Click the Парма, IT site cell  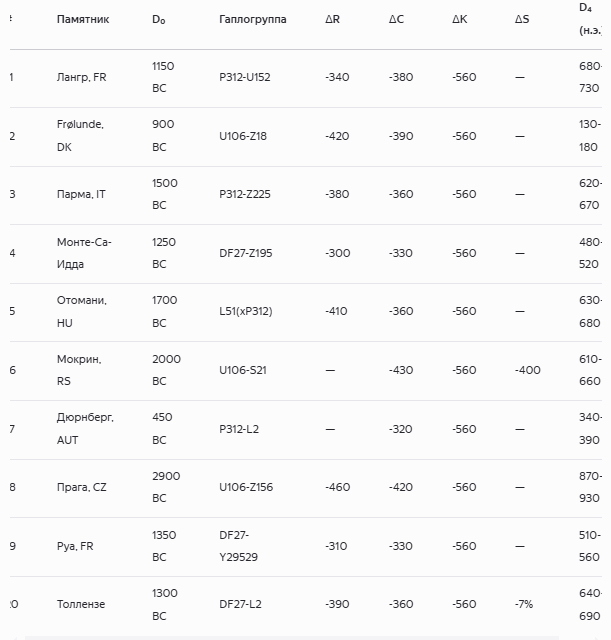tap(81, 194)
